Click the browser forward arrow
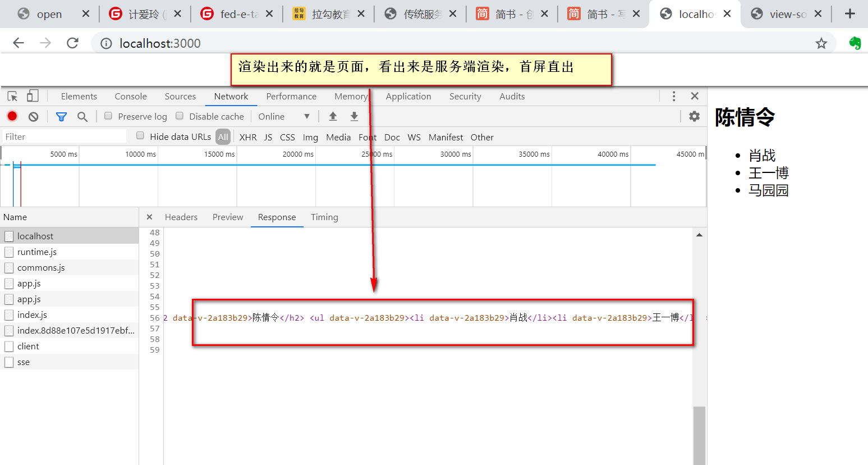The image size is (868, 465). (45, 43)
